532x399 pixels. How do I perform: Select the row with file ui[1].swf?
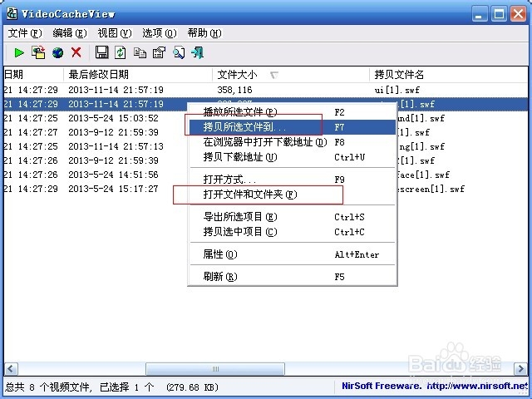point(266,90)
